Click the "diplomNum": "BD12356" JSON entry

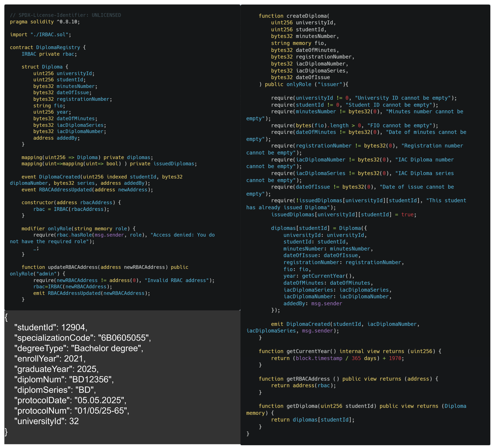(64, 379)
